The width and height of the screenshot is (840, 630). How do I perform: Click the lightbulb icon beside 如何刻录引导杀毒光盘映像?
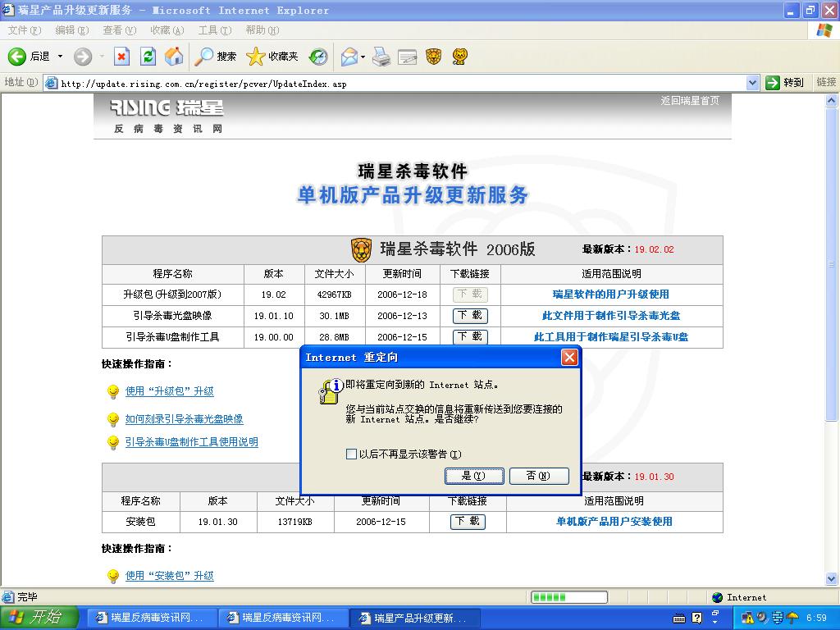click(x=113, y=419)
